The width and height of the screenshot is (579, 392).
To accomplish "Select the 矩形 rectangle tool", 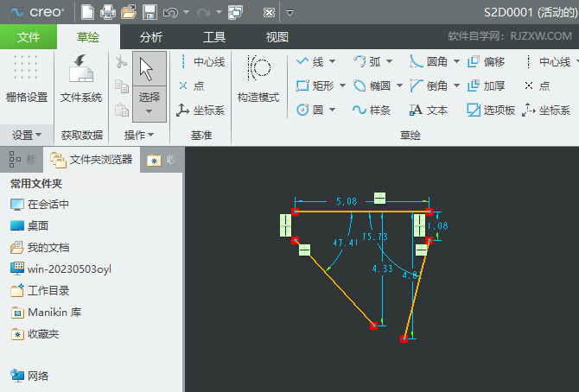I will coord(315,86).
